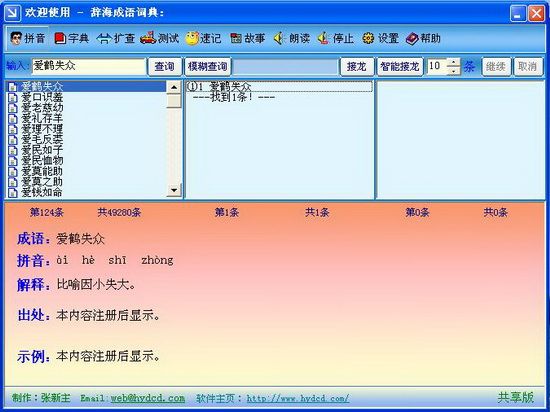Open the 帮助 help book icon
The width and height of the screenshot is (550, 412).
(412, 39)
